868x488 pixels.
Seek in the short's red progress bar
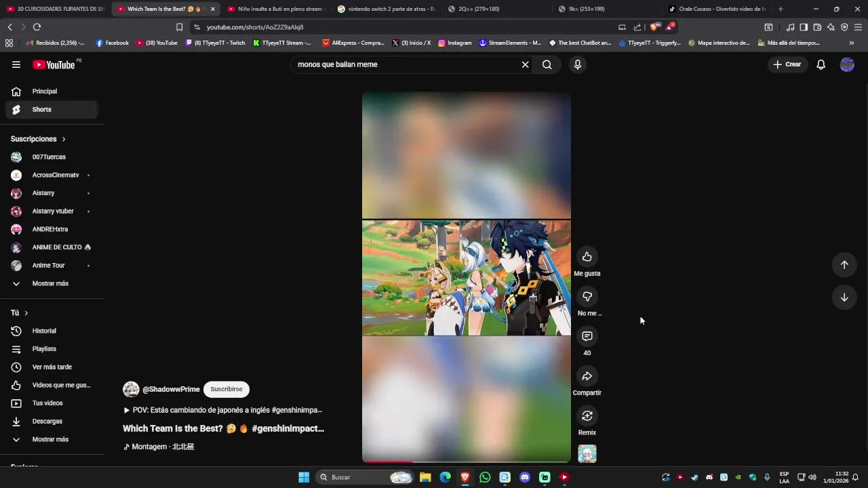pos(467,462)
